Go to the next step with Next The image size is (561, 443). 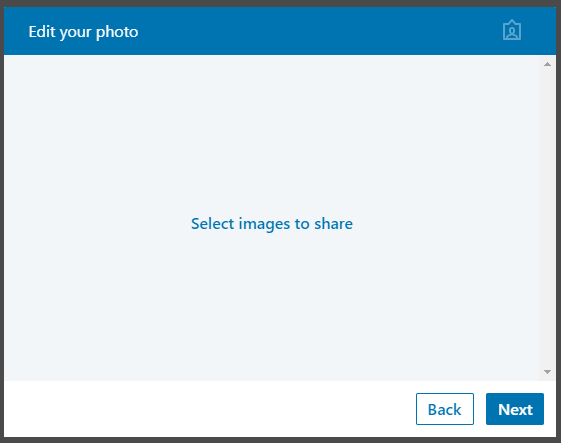coord(515,409)
